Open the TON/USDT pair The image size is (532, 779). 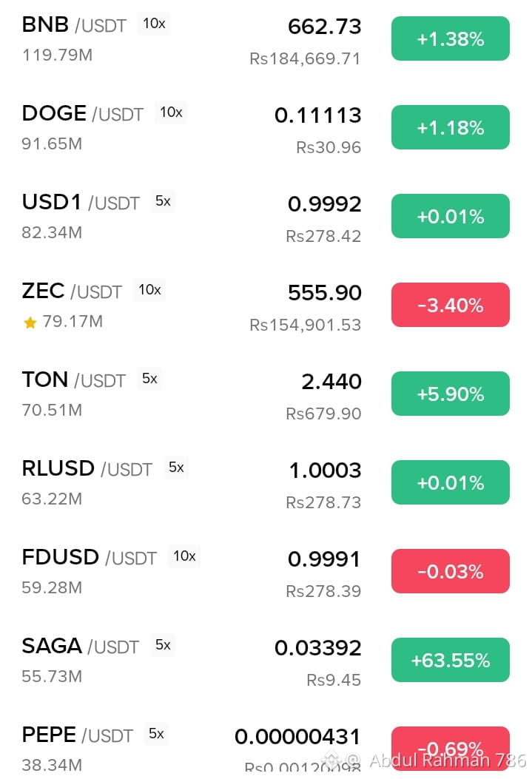pyautogui.click(x=266, y=394)
